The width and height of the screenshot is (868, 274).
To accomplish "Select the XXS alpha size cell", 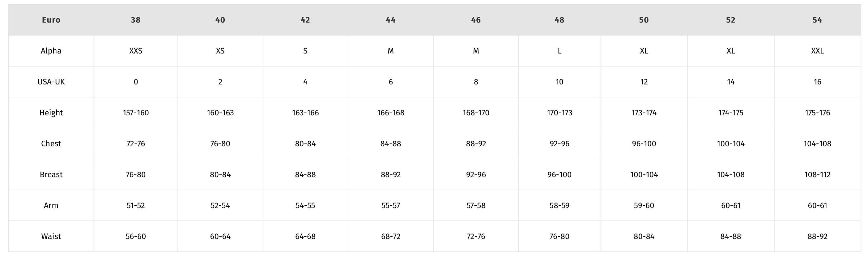I will click(136, 51).
